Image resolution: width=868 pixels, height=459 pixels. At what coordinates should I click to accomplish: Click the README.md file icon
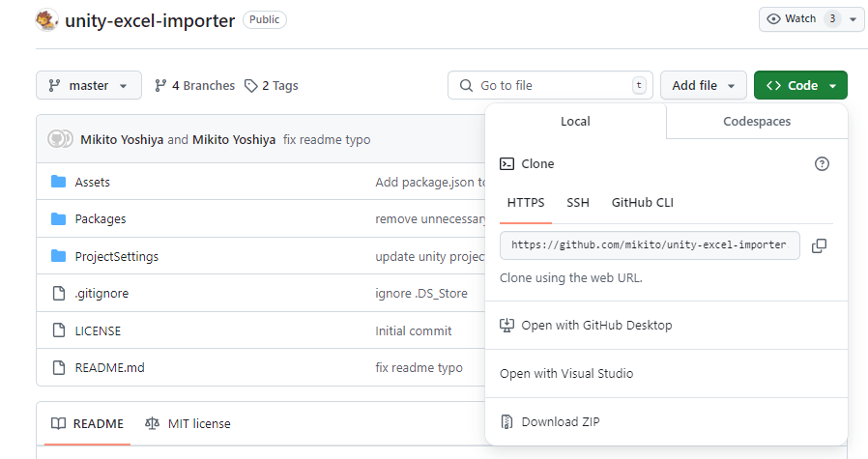pyautogui.click(x=59, y=367)
